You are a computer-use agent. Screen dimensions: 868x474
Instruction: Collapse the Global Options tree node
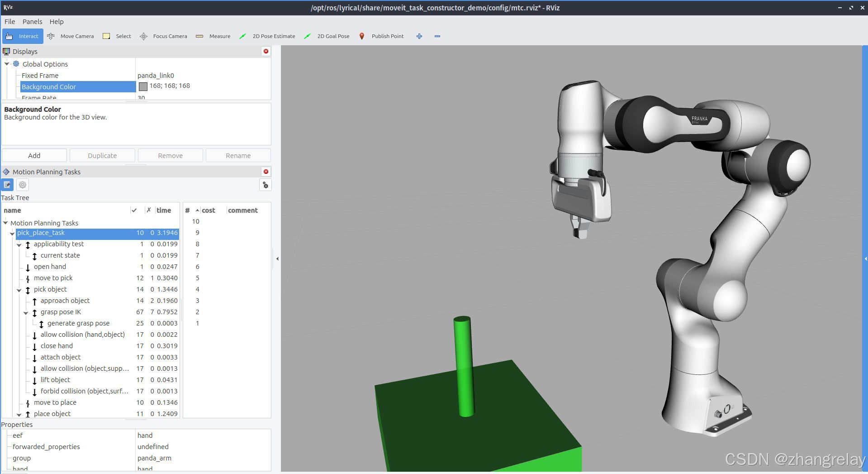click(7, 64)
